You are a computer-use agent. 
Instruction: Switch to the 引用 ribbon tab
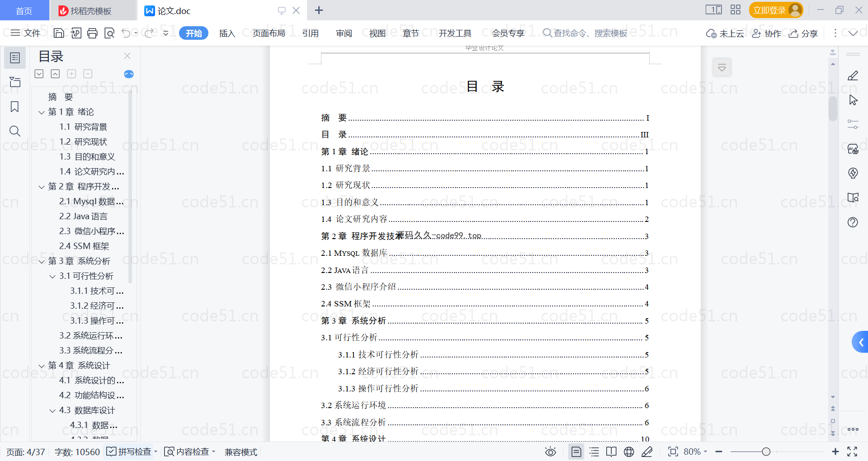pyautogui.click(x=311, y=33)
